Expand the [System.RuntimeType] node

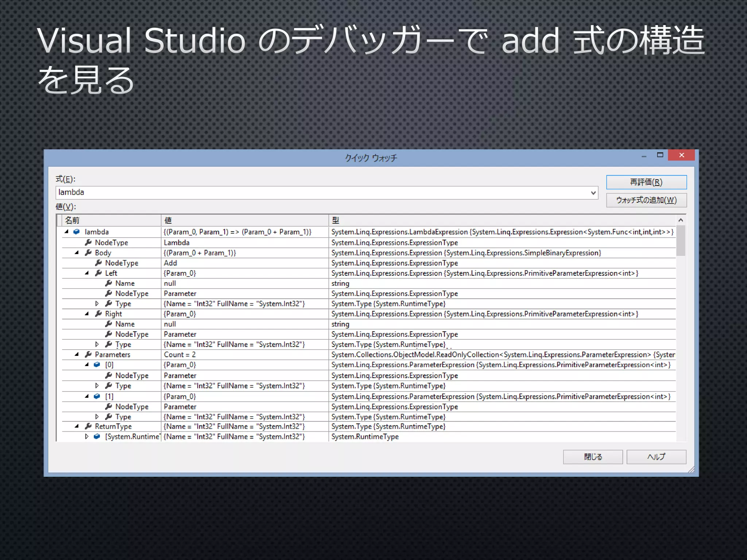[x=87, y=436]
